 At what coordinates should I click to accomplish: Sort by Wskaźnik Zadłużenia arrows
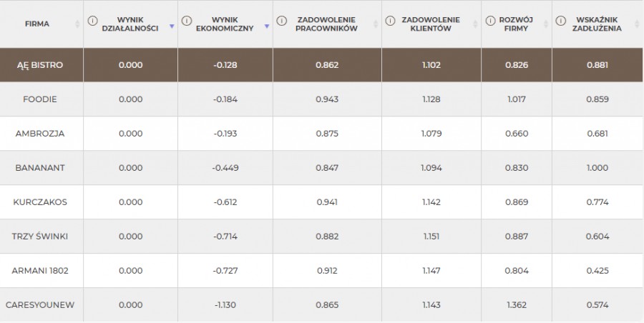(637, 24)
